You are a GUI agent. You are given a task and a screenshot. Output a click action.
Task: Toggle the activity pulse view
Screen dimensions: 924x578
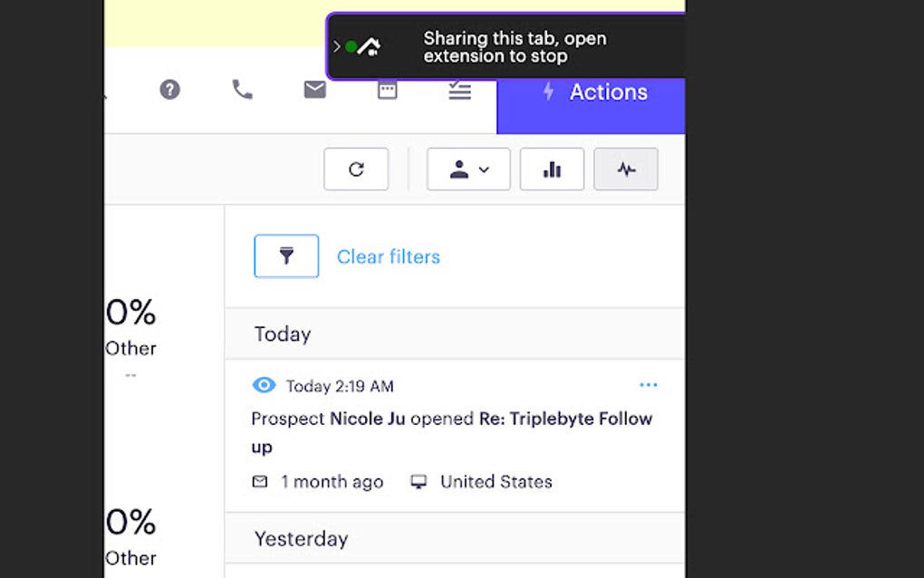tap(625, 169)
